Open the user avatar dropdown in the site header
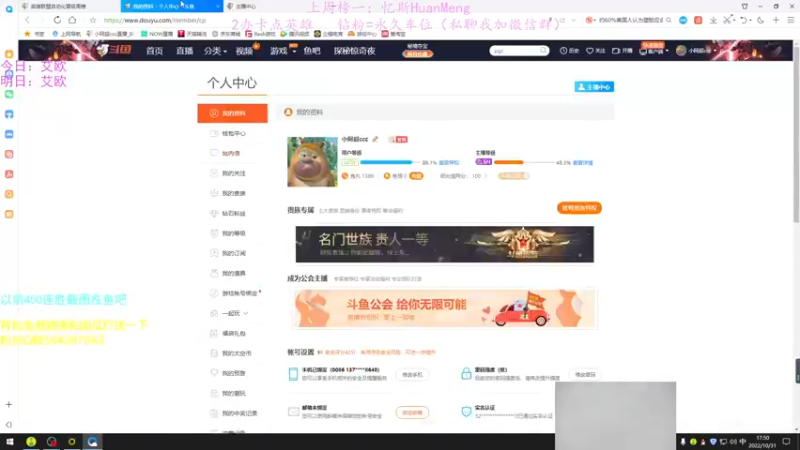The height and width of the screenshot is (450, 800). click(695, 51)
